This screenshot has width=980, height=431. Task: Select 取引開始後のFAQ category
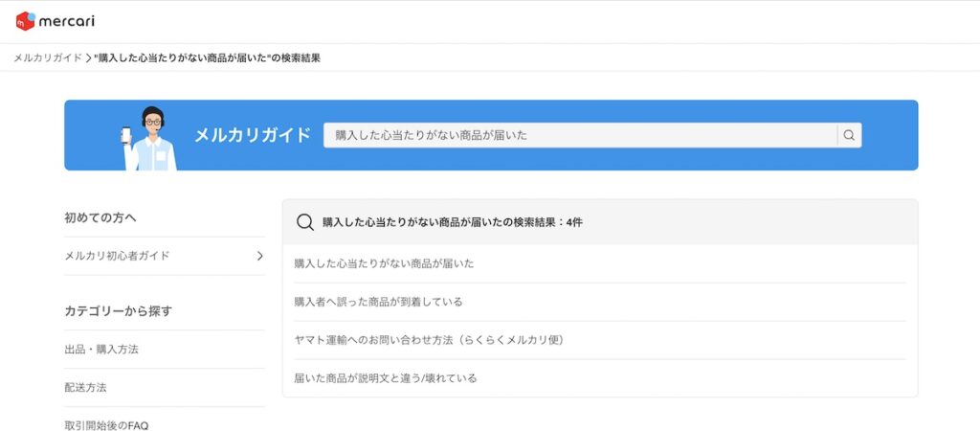pyautogui.click(x=106, y=425)
